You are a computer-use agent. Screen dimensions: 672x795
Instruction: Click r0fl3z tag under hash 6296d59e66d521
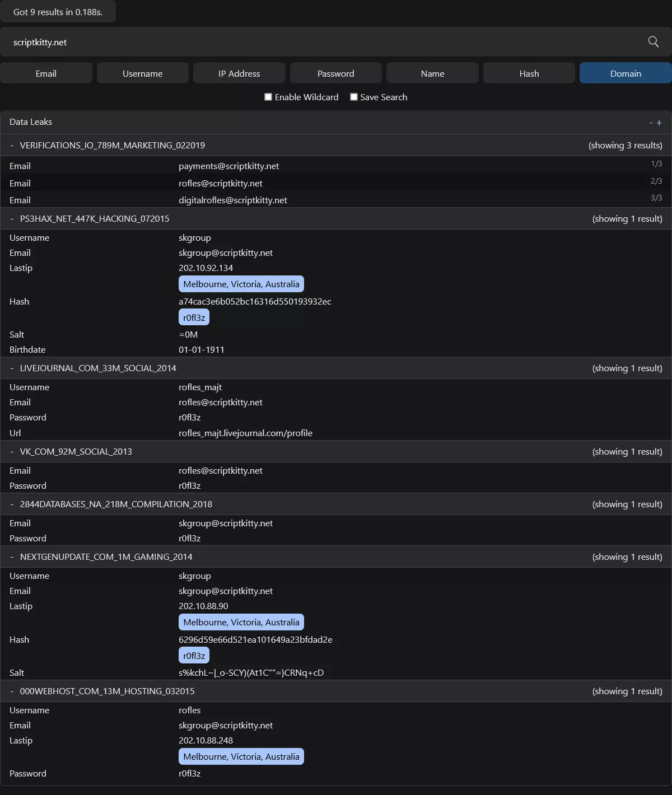[194, 656]
